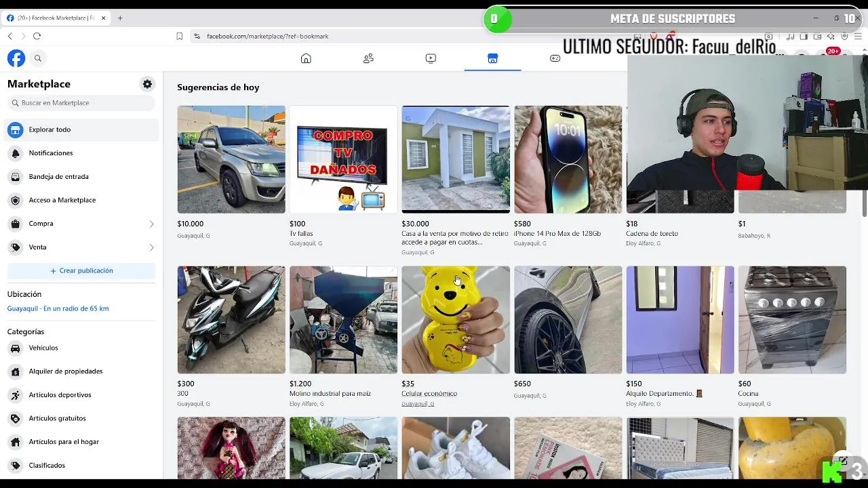The image size is (868, 488).
Task: Reload the page with refresh icon
Action: pyautogui.click(x=37, y=36)
